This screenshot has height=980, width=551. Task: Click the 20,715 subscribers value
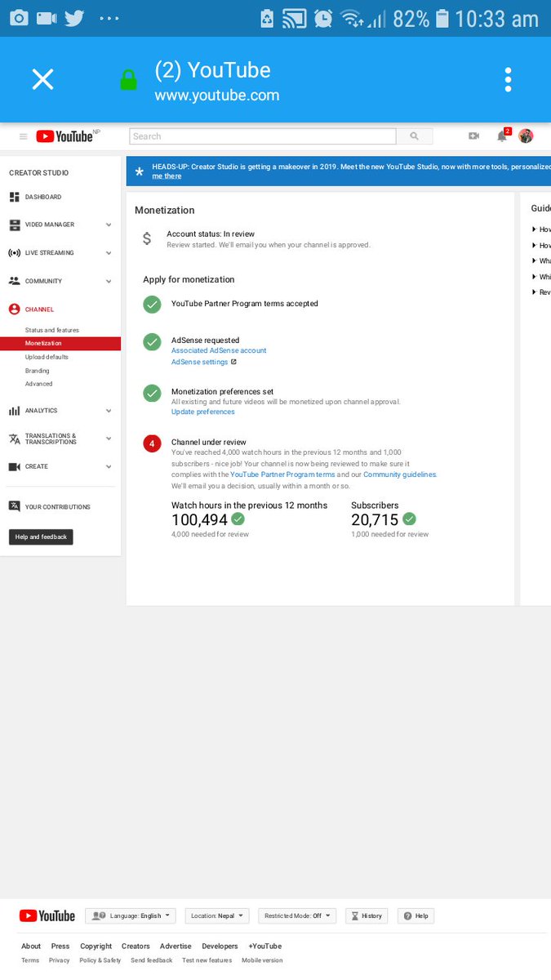(375, 520)
